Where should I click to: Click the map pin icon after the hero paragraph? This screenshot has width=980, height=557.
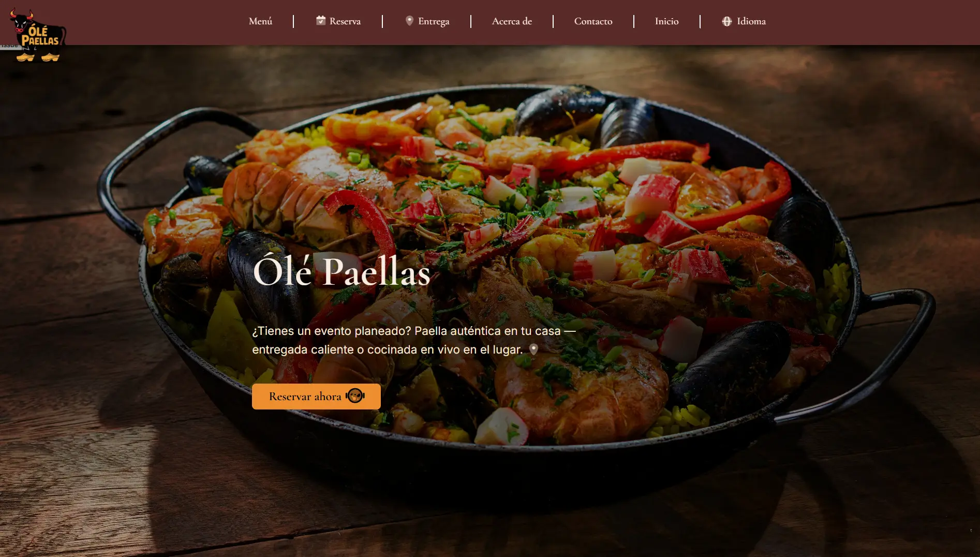click(x=533, y=349)
